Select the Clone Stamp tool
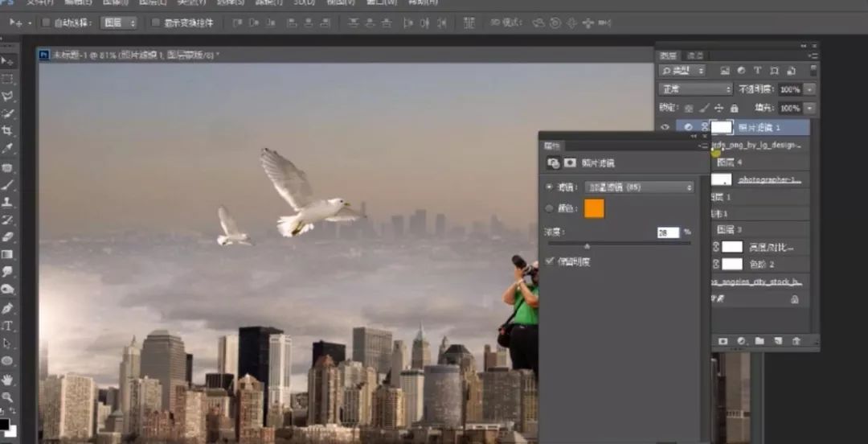Viewport: 868px width, 444px height. [8, 202]
